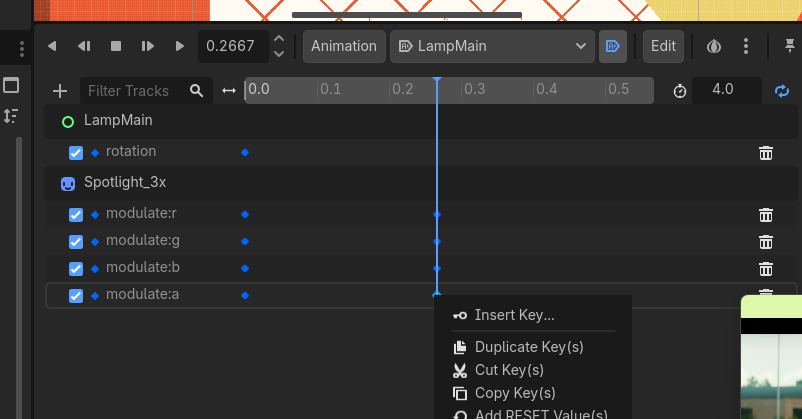Click the Filter Tracks search field
Screen dimensions: 802x419
135,91
